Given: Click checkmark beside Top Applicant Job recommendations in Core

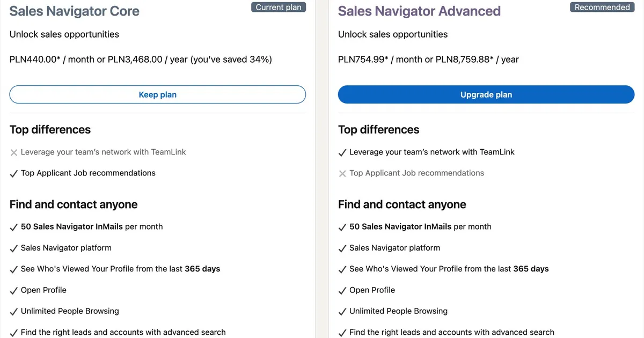Looking at the screenshot, I should [14, 173].
